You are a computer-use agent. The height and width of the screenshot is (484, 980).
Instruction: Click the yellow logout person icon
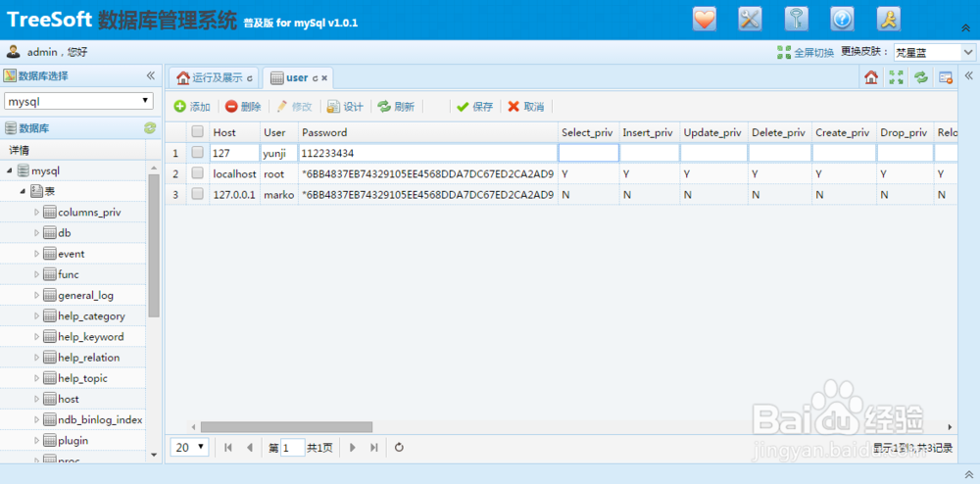pyautogui.click(x=888, y=19)
